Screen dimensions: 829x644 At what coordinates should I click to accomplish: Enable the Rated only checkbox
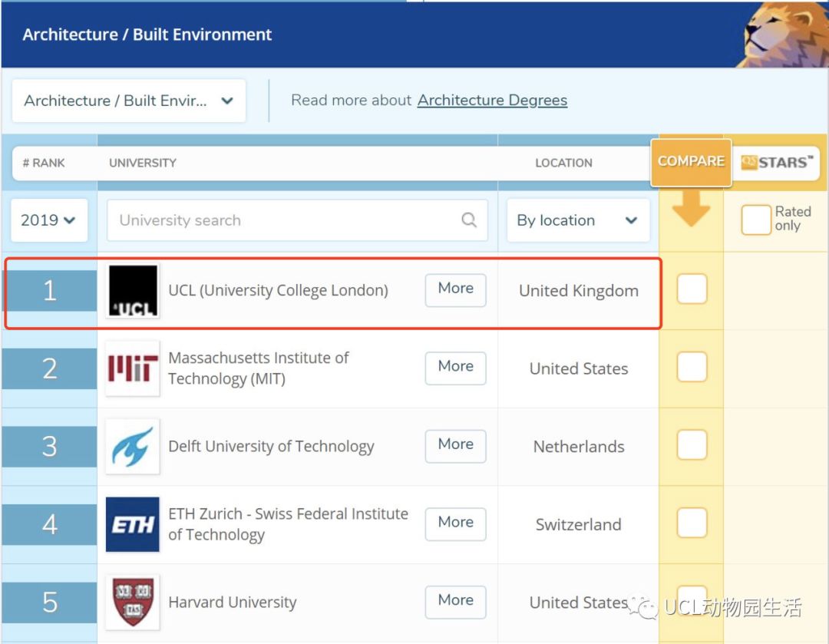[755, 220]
